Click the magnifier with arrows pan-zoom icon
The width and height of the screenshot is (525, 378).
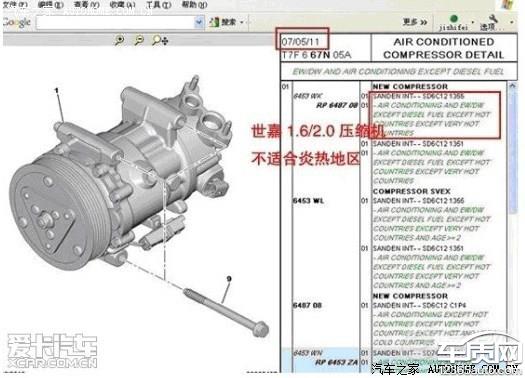[x=160, y=41]
